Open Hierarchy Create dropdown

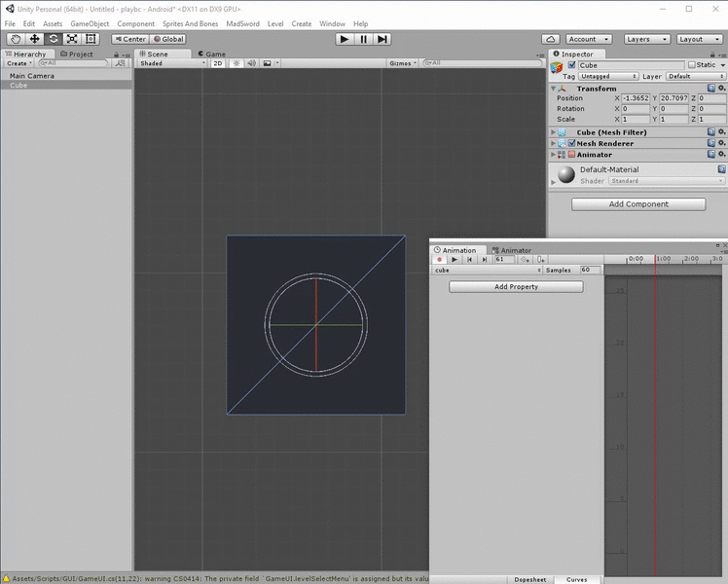coord(19,63)
